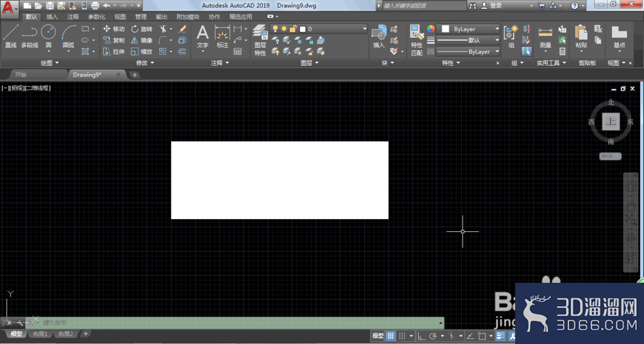This screenshot has height=344, width=644.
Task: Open the linetype ByLayer dropdown
Action: (x=468, y=52)
